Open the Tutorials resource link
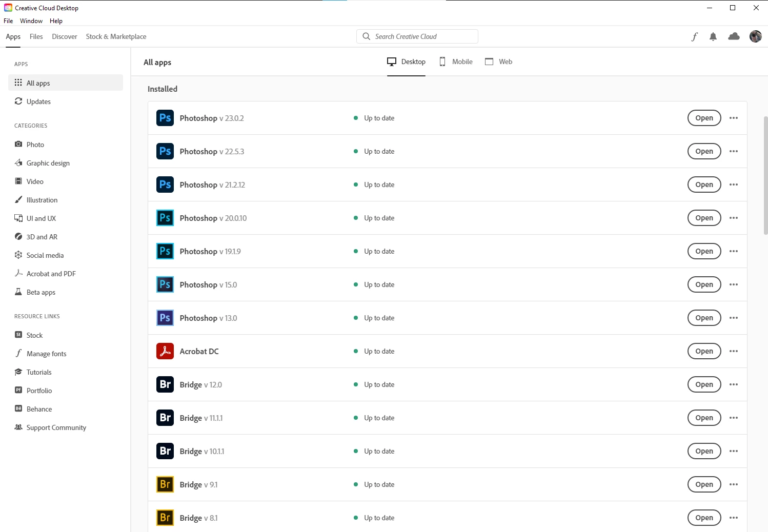768x532 pixels. [x=66, y=372]
